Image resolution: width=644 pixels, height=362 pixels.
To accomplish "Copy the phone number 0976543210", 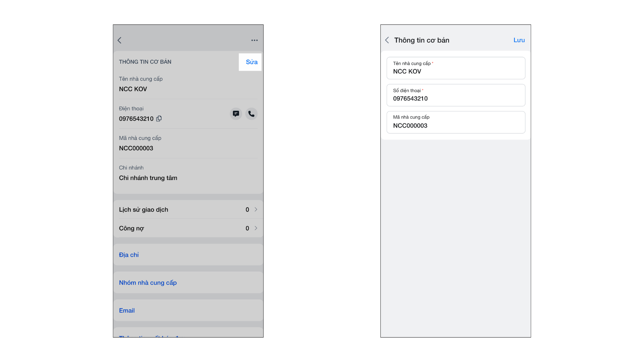I will [x=159, y=118].
